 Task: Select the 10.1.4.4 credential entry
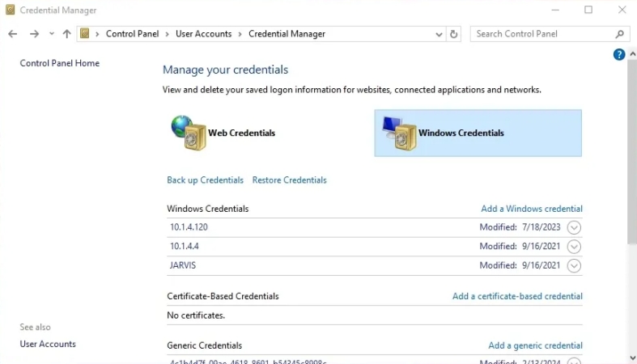tap(374, 247)
